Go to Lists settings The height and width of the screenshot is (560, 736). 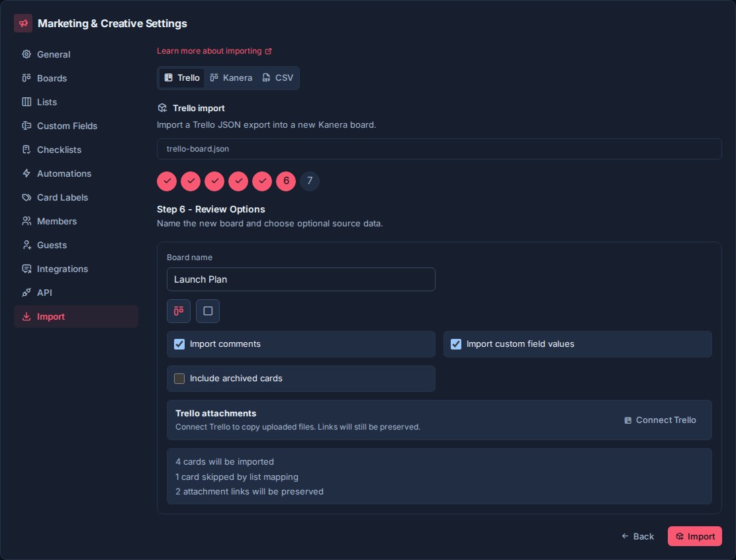point(76,102)
